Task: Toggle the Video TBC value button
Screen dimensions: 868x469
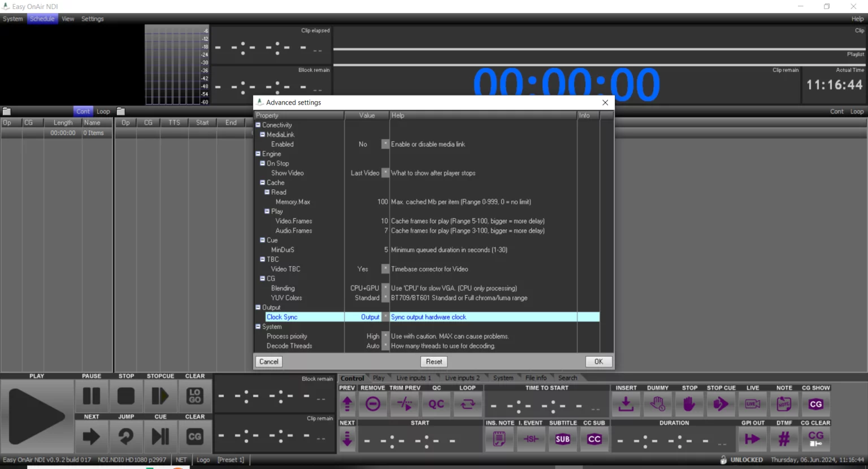Action: coord(385,269)
